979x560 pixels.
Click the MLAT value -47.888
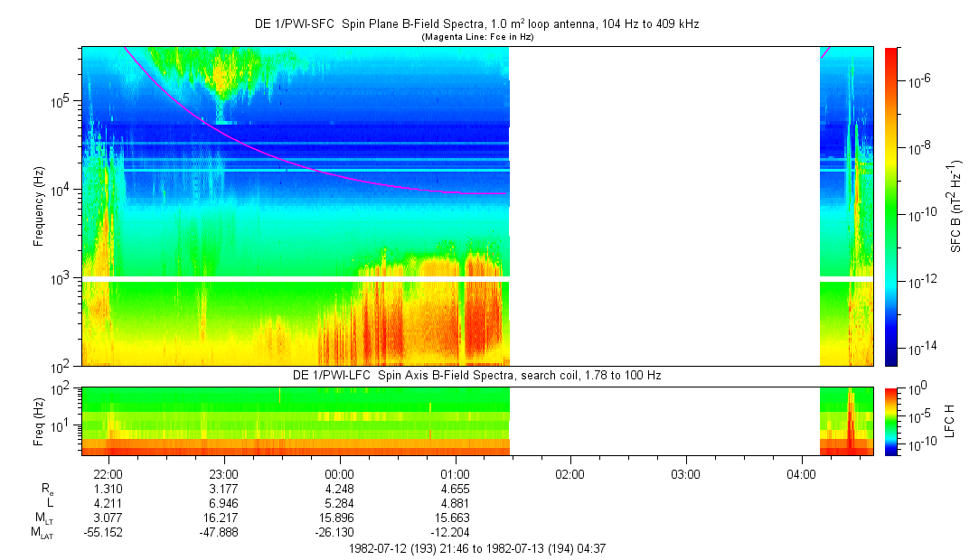coord(219,533)
